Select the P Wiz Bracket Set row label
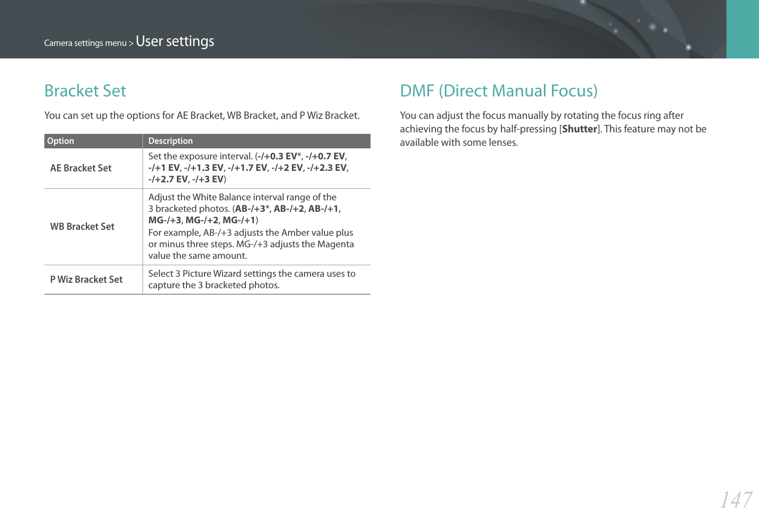The height and width of the screenshot is (532, 759). click(x=86, y=279)
